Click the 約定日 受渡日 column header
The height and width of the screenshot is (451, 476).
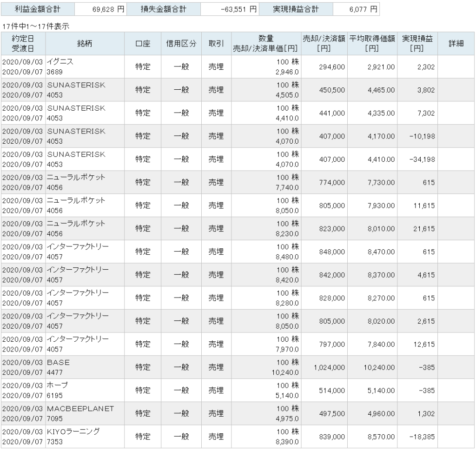click(23, 43)
